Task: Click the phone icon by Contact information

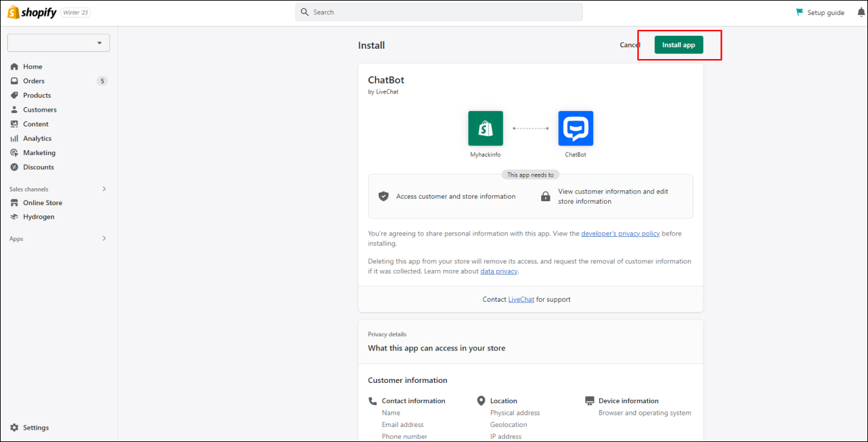Action: click(x=373, y=401)
